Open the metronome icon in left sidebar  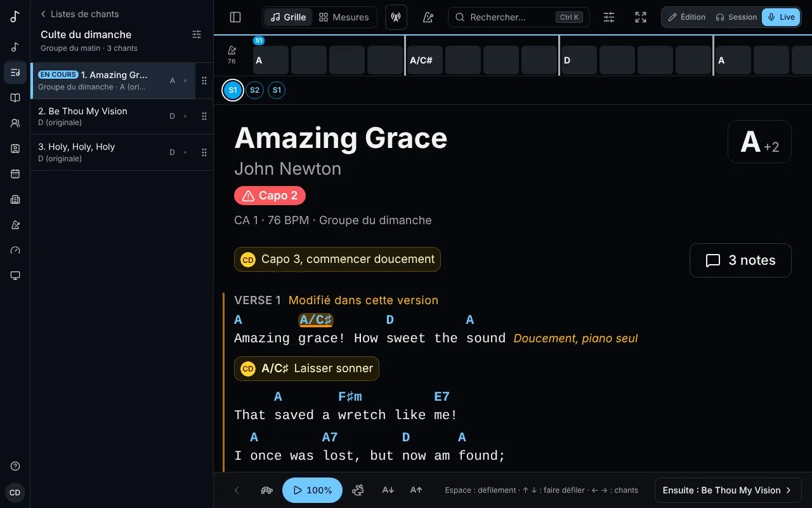pyautogui.click(x=15, y=225)
